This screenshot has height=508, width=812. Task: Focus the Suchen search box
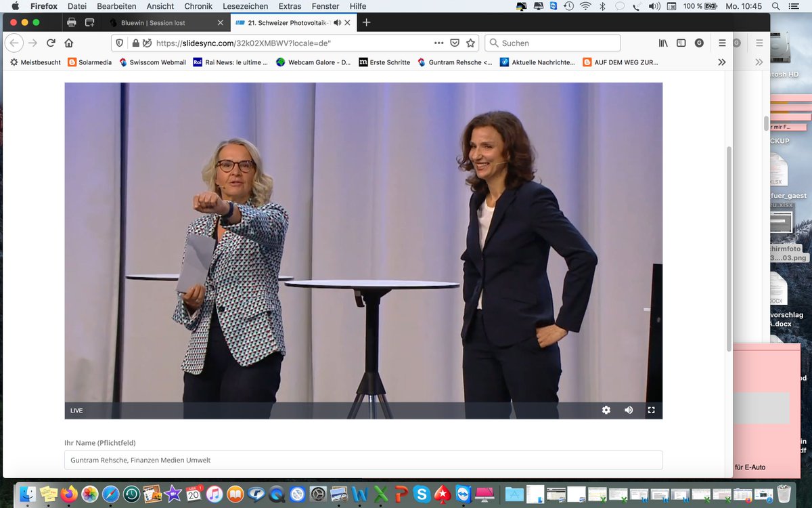(x=553, y=43)
